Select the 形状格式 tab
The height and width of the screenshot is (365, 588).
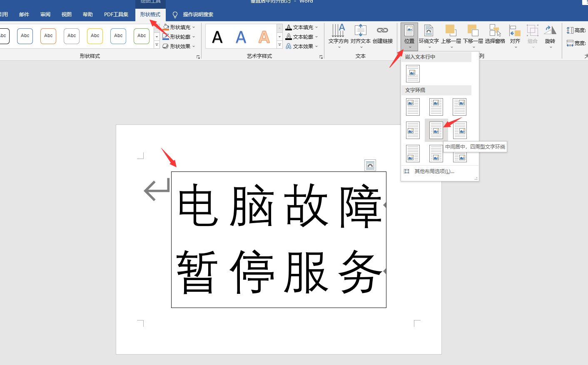(x=150, y=15)
